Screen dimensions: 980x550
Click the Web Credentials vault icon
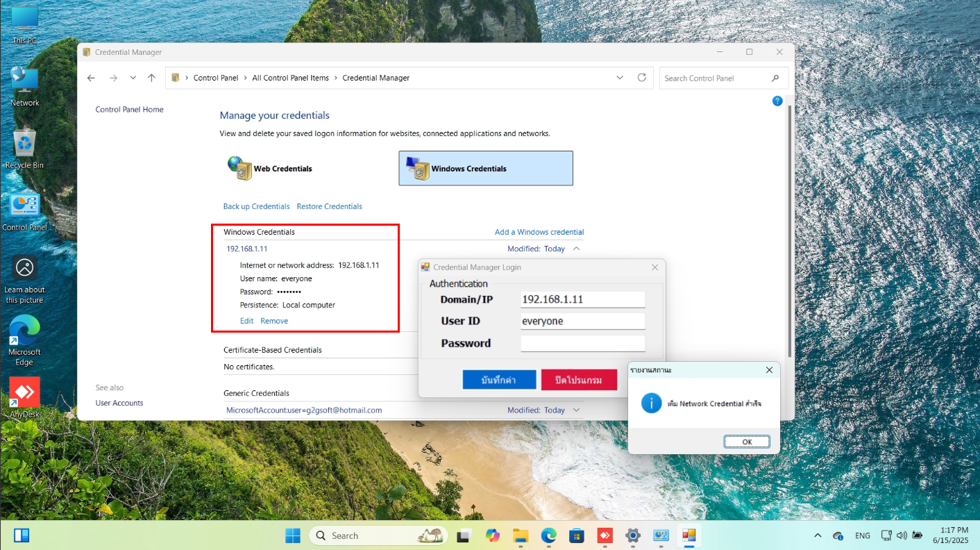tap(239, 168)
